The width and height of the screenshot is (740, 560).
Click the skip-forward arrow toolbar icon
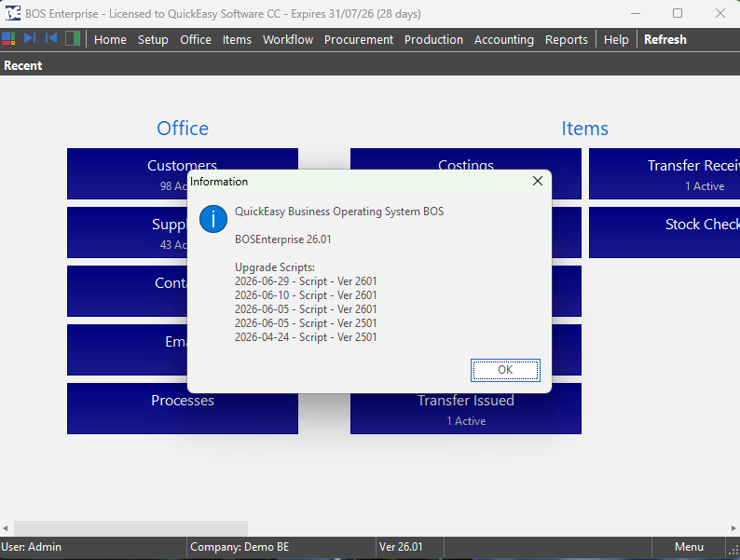[x=30, y=38]
